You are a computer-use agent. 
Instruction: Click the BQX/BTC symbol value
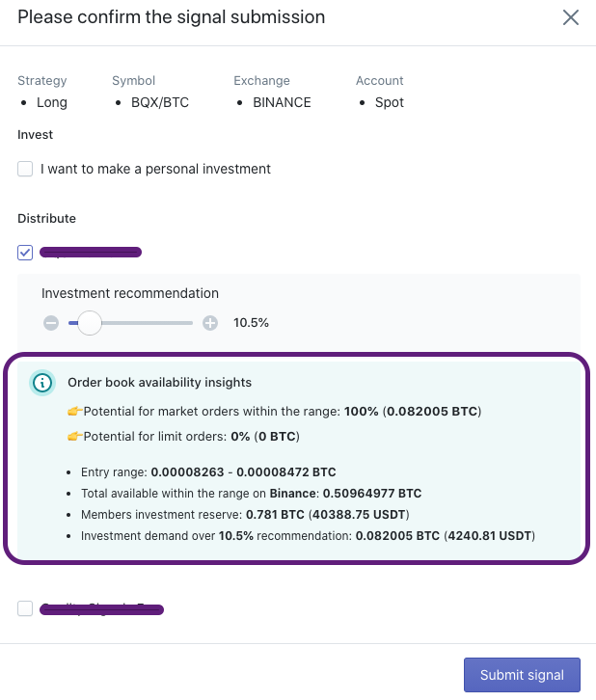click(x=159, y=102)
